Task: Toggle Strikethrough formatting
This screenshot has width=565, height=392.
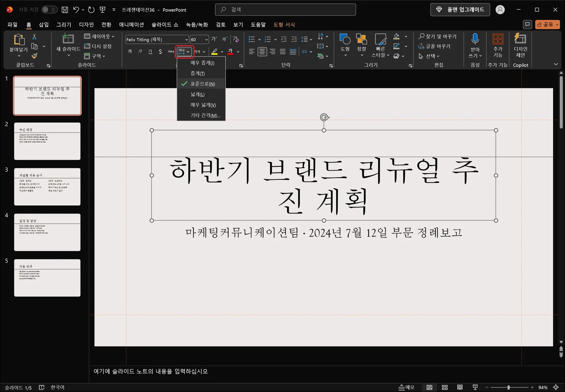Action: (171, 52)
